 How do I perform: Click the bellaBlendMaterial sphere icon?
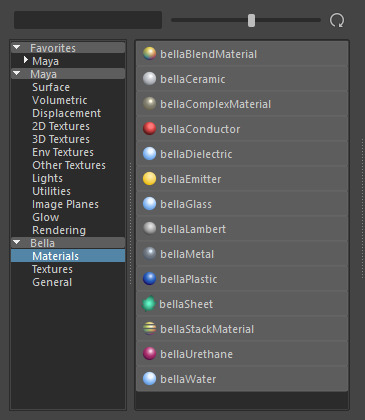pyautogui.click(x=149, y=54)
